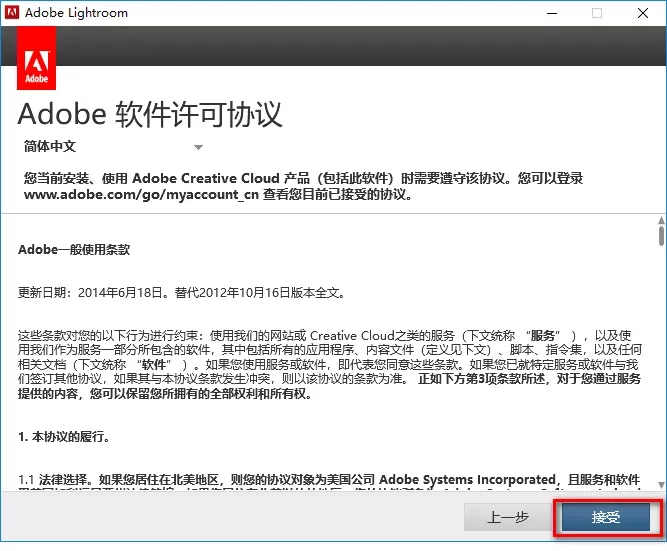This screenshot has width=667, height=551.
Task: Minimize the Adobe Lightroom installer window
Action: tap(551, 14)
